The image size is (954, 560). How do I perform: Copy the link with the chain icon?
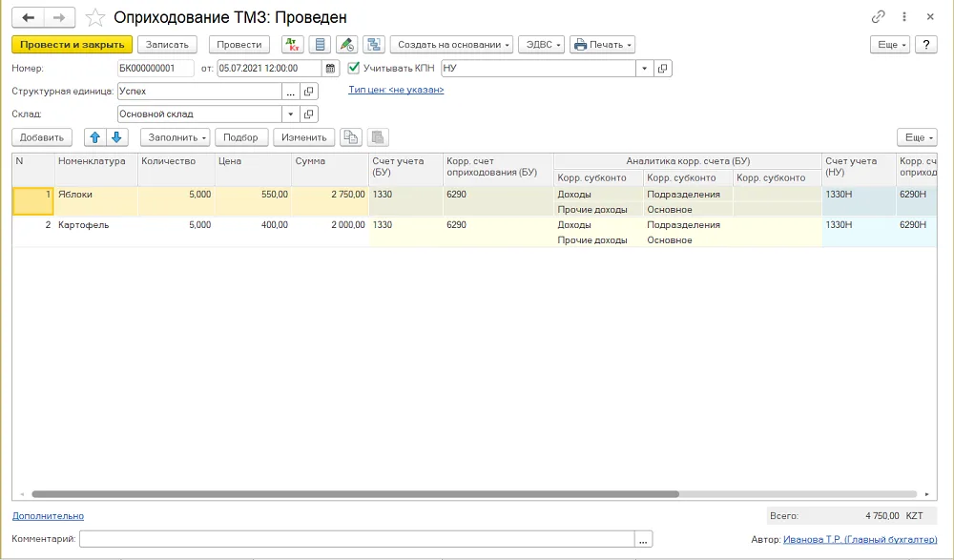[878, 17]
